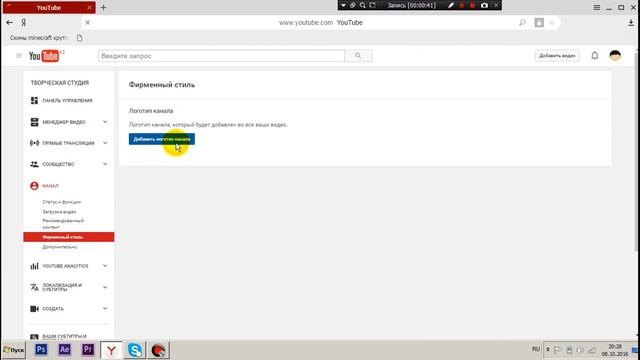
Task: Click the Скины minecraft bookmark
Action: 38,38
